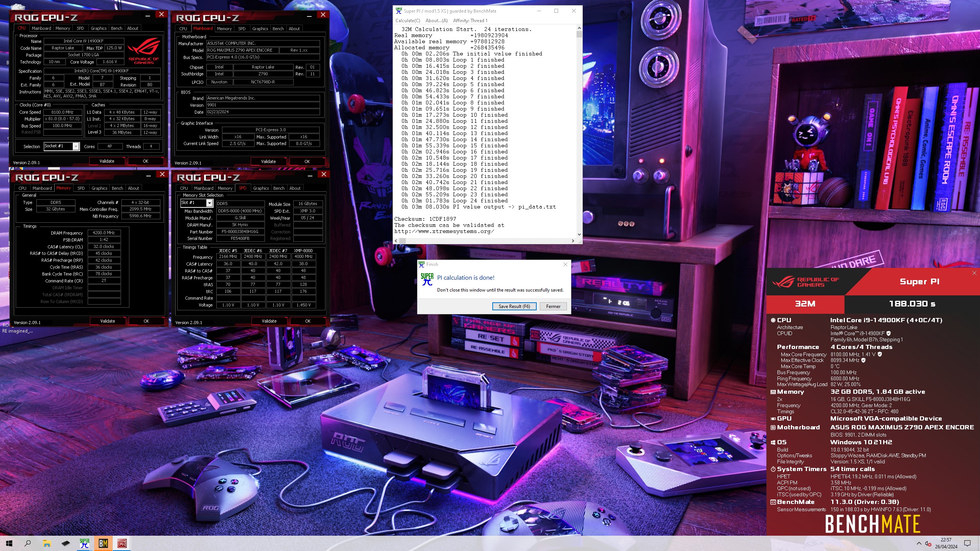Open About...(A) menu in Super PI
980x551 pixels.
436,21
